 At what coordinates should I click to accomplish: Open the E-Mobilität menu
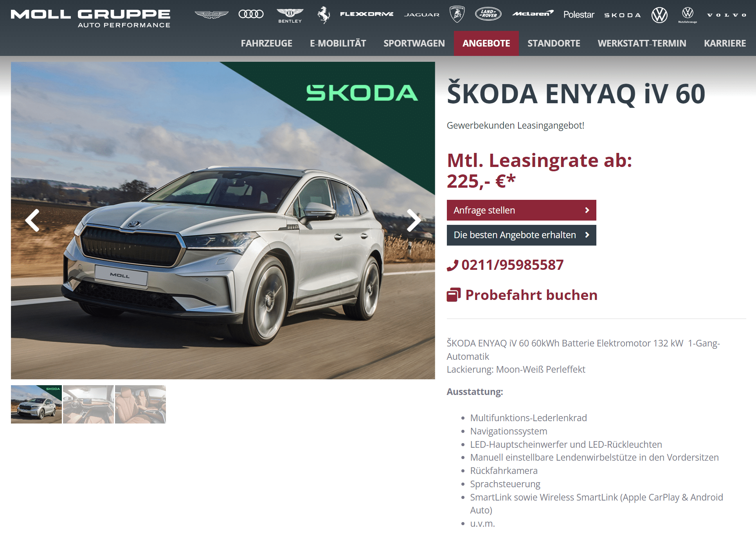[338, 43]
